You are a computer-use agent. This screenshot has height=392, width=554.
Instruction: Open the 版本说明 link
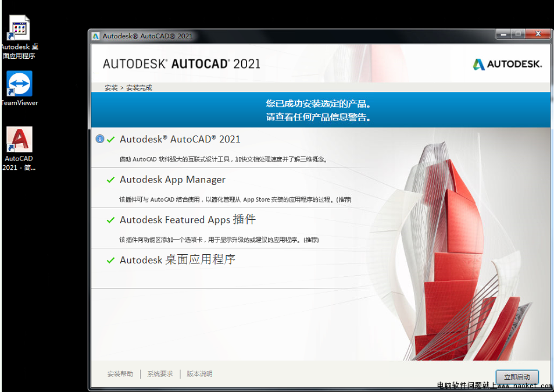pos(199,374)
